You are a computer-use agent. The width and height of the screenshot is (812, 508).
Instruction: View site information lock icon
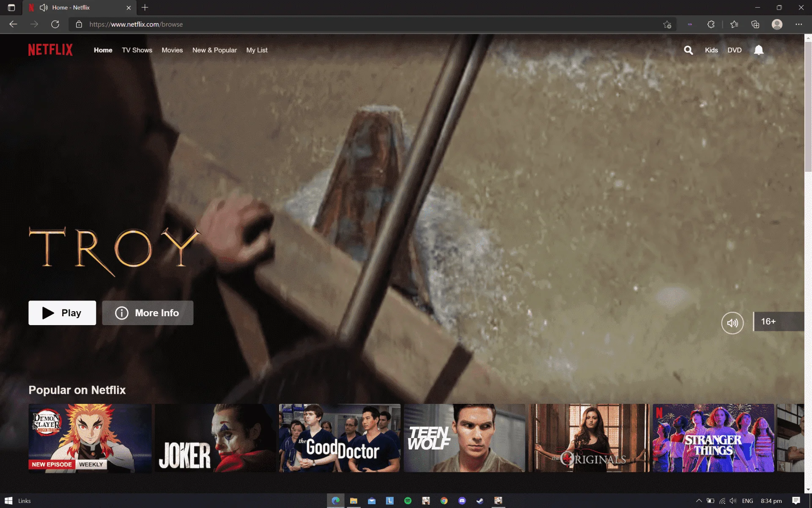click(x=79, y=24)
